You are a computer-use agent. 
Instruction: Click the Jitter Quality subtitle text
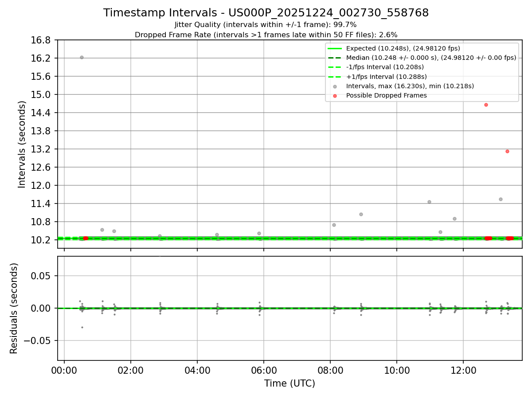[266, 25]
